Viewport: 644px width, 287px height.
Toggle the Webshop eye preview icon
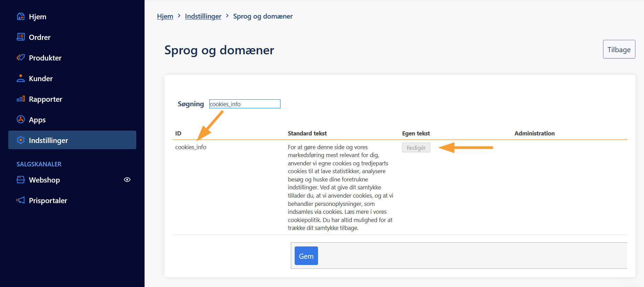point(127,180)
